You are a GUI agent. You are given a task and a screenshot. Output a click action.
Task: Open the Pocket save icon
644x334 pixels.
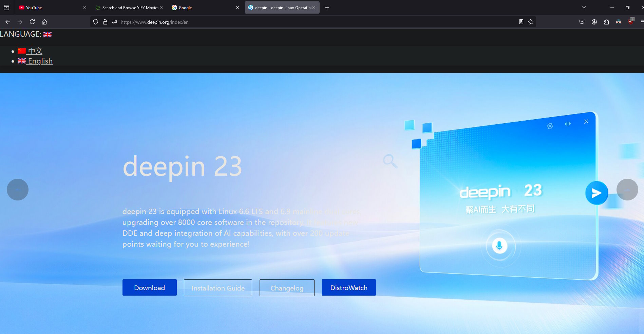tap(582, 22)
